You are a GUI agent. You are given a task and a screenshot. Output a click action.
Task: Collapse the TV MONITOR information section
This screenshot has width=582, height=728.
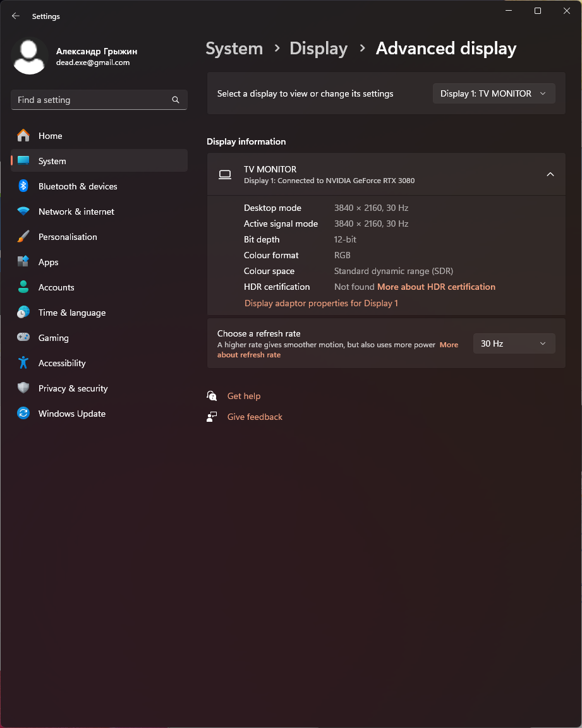click(550, 174)
